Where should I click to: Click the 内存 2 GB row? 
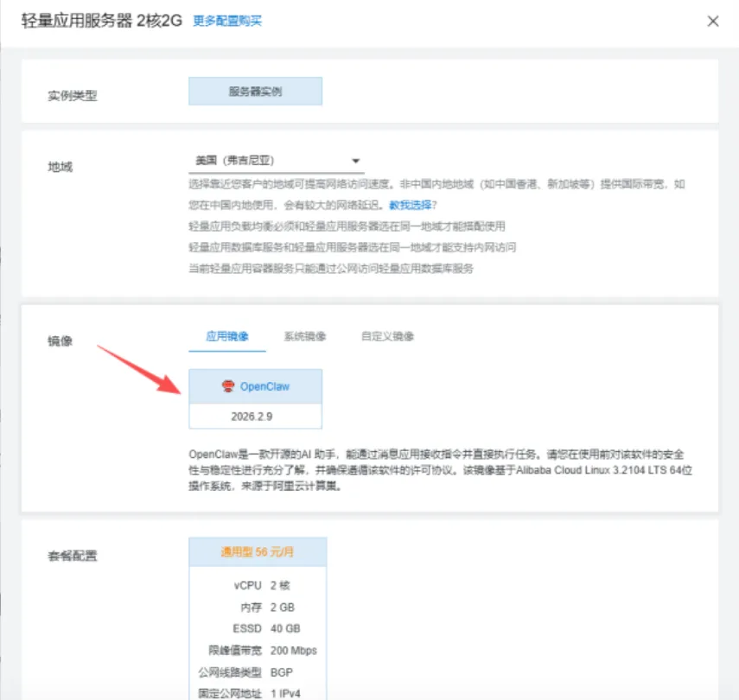267,608
